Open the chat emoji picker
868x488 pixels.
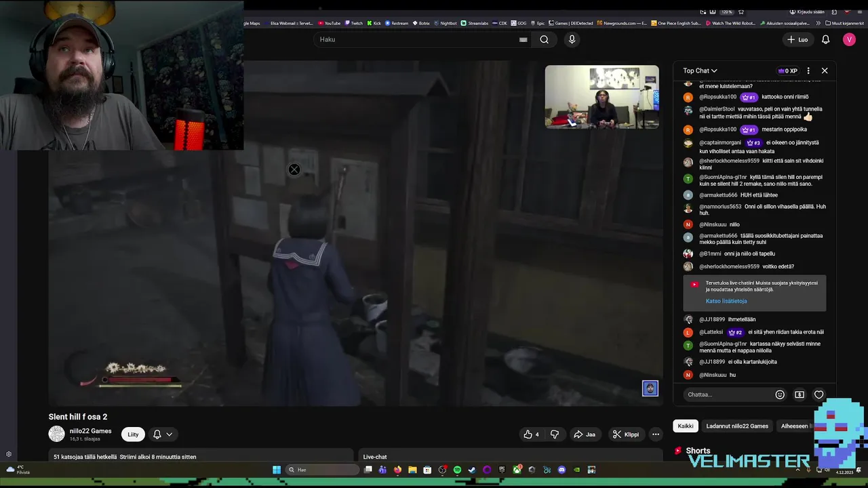tap(780, 394)
